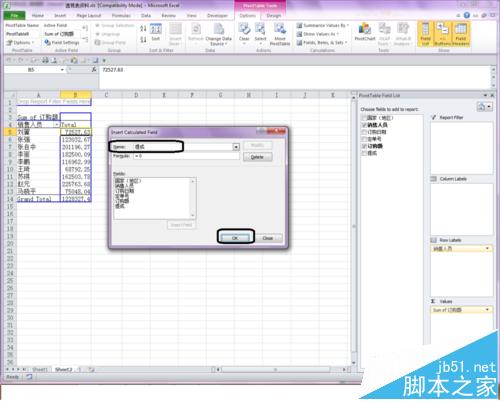Toggle the Field List button
This screenshot has height=401, width=500.
pyautogui.click(x=425, y=34)
